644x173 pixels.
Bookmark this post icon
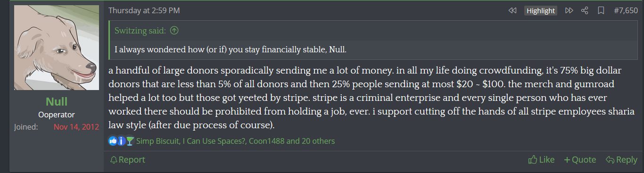(601, 10)
